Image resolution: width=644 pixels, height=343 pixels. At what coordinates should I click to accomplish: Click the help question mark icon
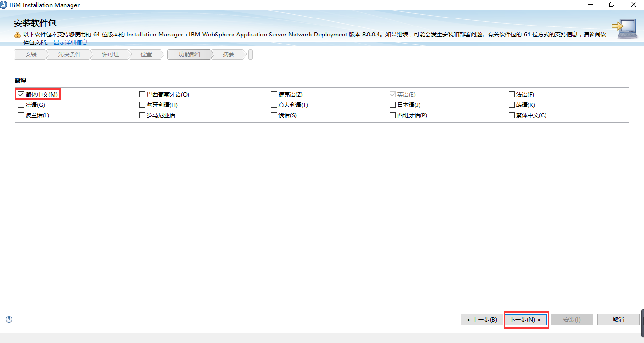pyautogui.click(x=9, y=319)
